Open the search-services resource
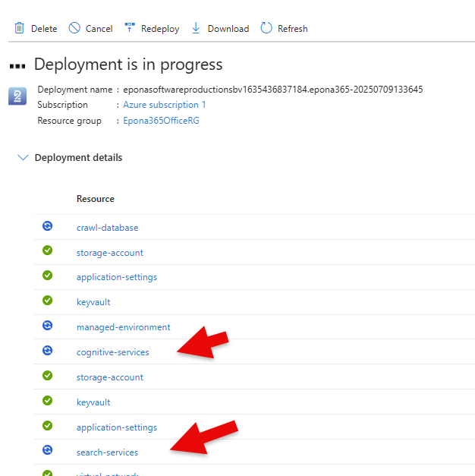Viewport: 475px width, 476px height. 107,452
